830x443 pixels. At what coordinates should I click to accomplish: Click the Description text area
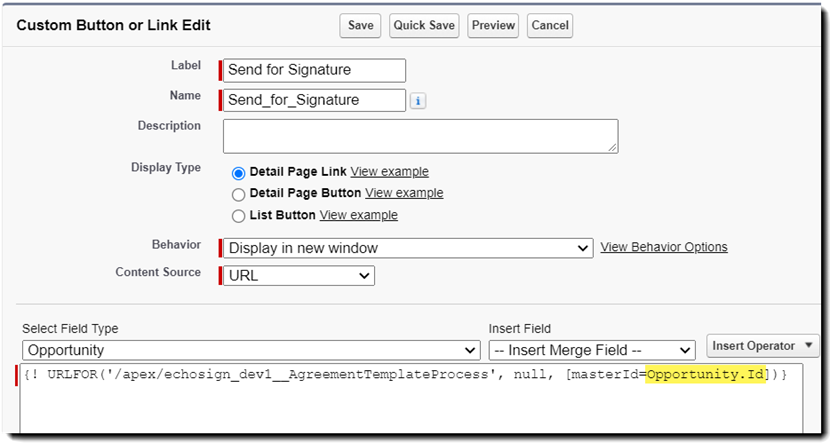point(420,136)
